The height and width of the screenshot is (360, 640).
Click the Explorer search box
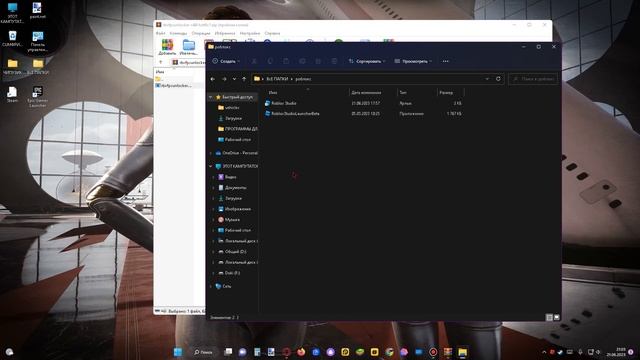coord(533,79)
